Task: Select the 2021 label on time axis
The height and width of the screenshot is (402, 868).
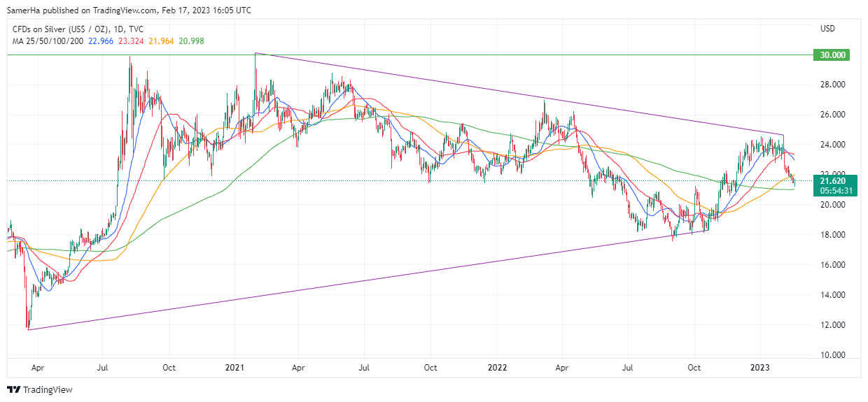Action: (233, 367)
